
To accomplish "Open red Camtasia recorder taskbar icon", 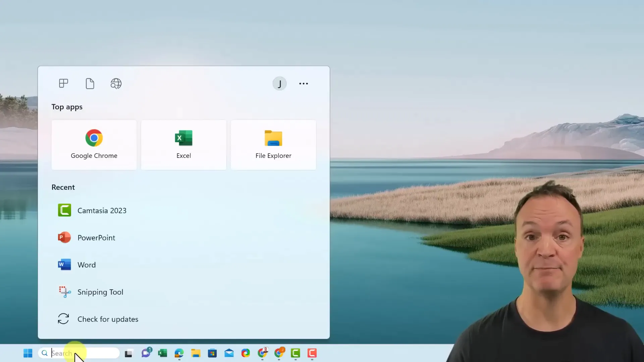I will pyautogui.click(x=312, y=353).
